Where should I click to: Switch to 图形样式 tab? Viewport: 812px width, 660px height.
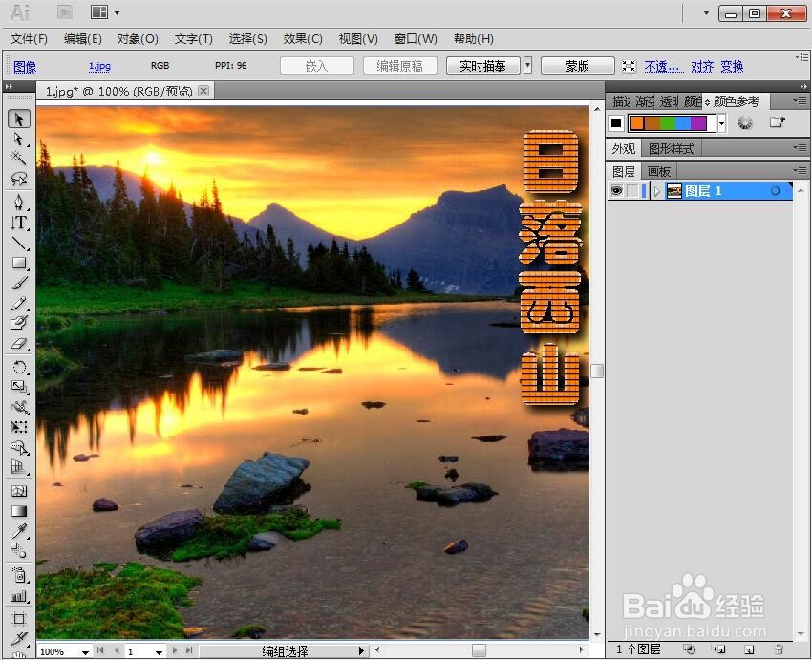[x=672, y=149]
